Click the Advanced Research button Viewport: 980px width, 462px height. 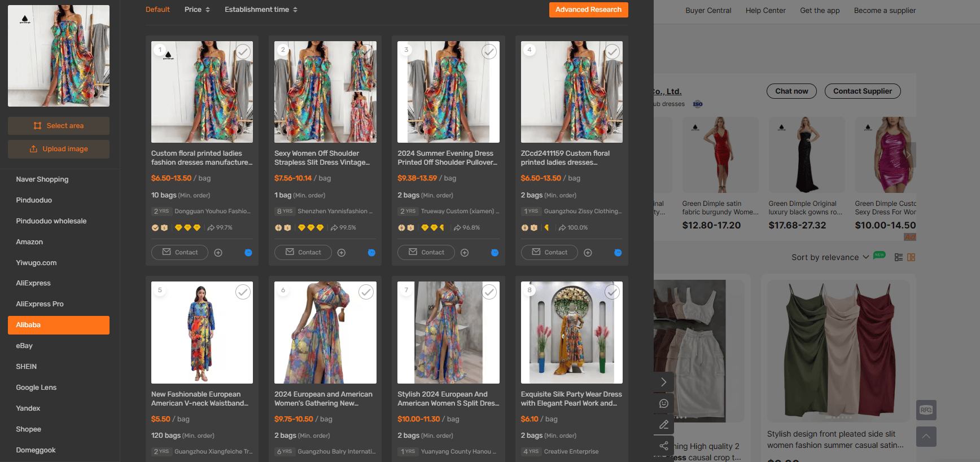(588, 10)
